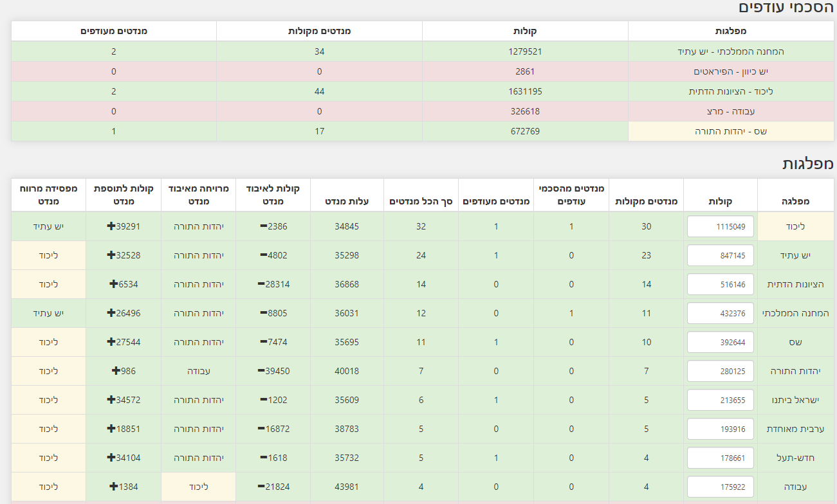Screen dimensions: 837x504
Task: Click the plus value 32528 cell
Action: (x=124, y=255)
